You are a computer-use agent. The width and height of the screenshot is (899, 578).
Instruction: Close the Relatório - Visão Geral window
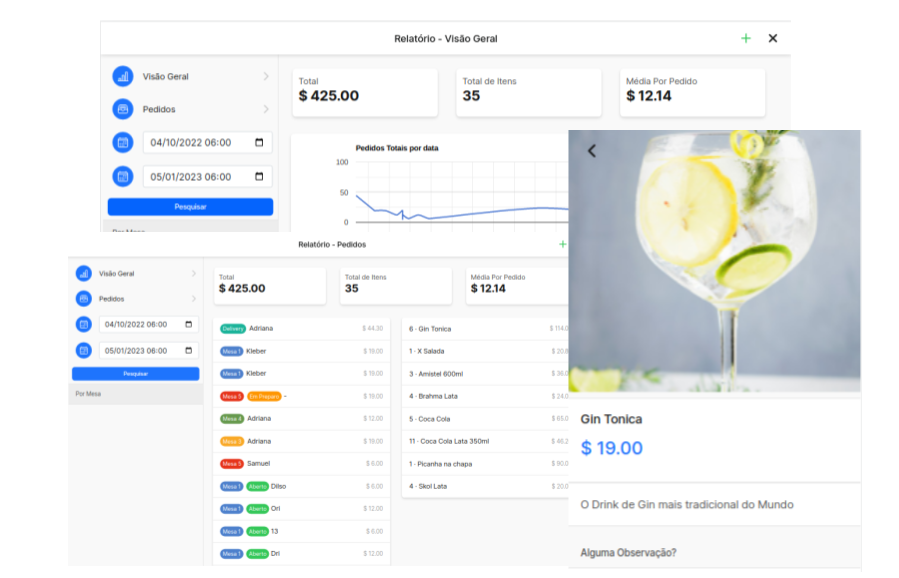[x=773, y=38]
